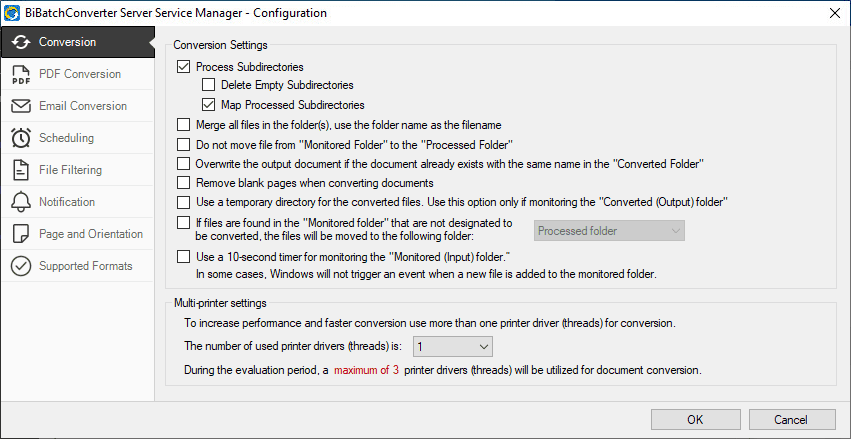Click the Notification bell icon
Screen dimensions: 851x439
(x=21, y=202)
